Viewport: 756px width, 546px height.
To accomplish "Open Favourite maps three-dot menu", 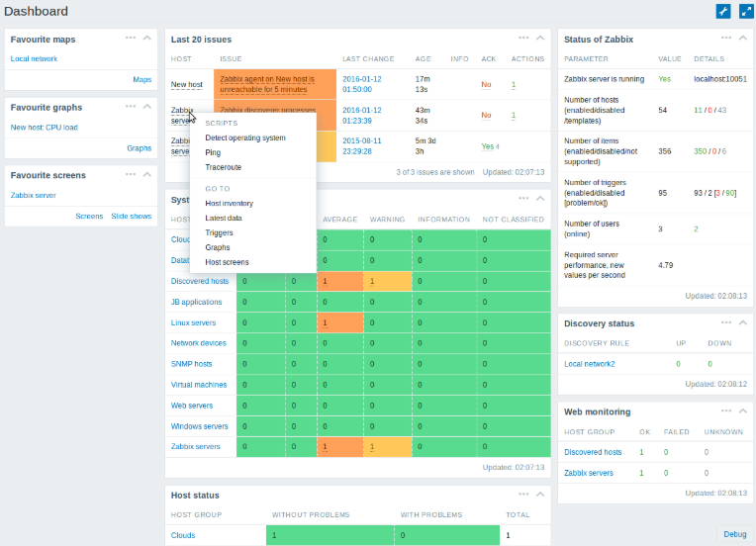I will coord(131,38).
